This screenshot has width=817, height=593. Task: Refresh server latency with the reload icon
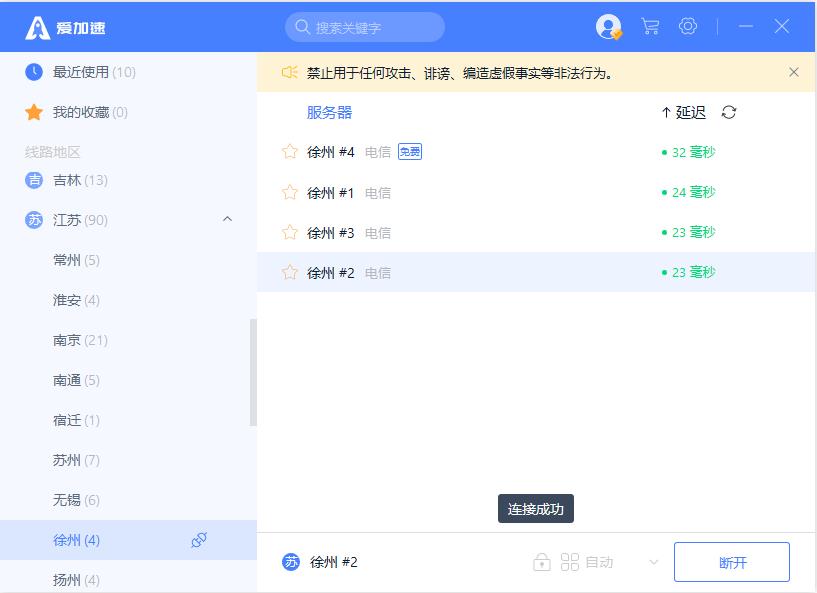729,112
